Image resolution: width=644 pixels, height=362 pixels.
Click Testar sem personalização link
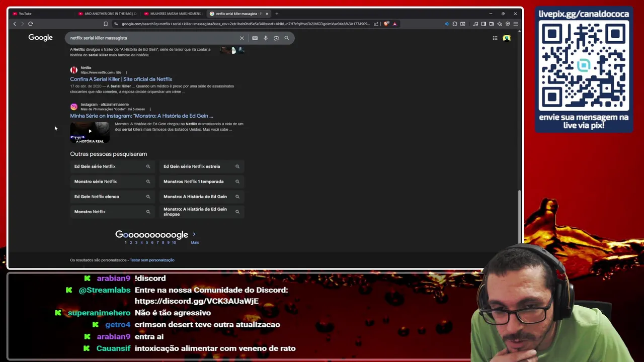pos(152,260)
